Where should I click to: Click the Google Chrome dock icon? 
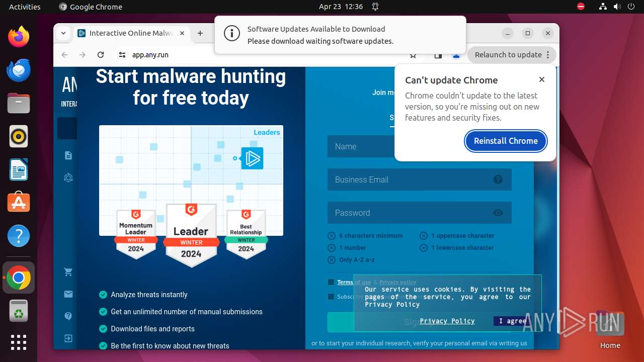tap(19, 278)
